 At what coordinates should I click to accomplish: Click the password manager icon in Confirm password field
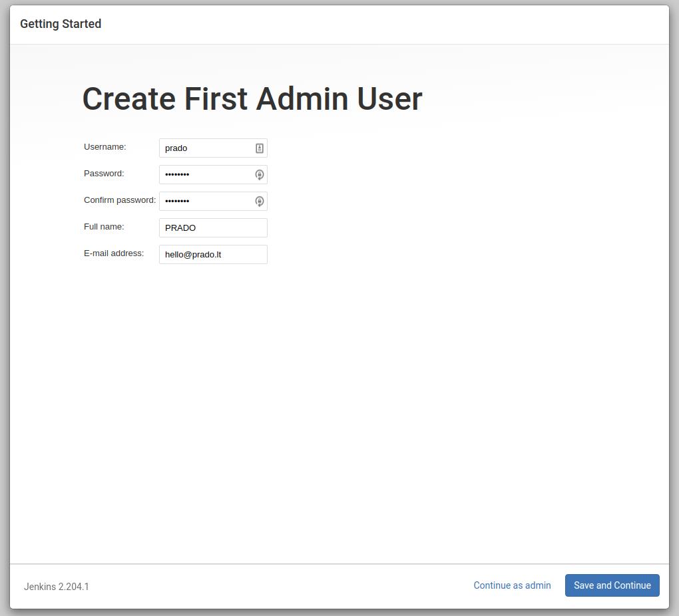(x=260, y=202)
